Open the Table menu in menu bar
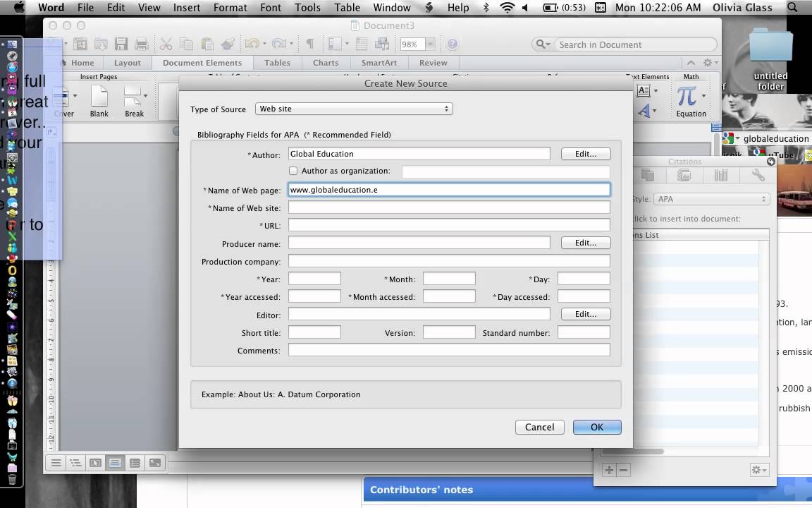 pos(347,8)
